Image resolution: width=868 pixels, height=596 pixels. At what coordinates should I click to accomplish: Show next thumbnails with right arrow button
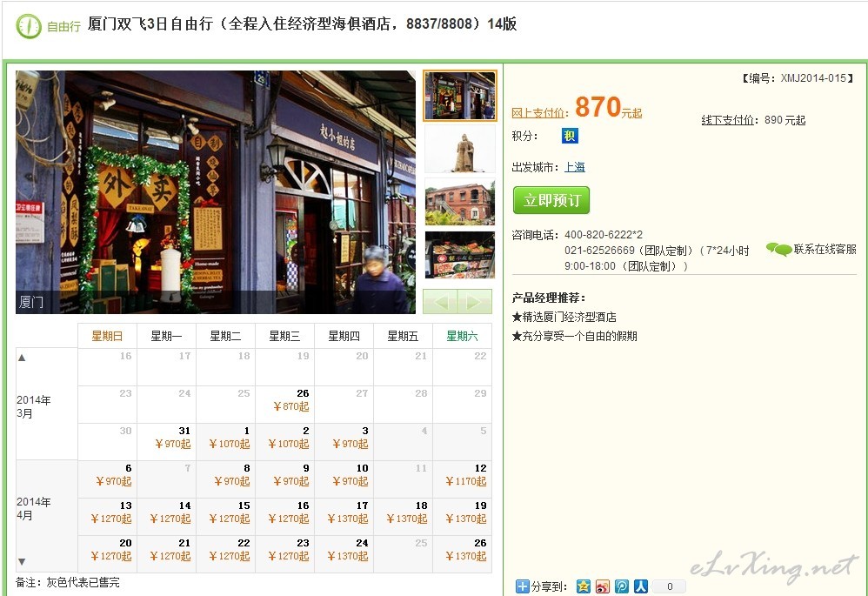point(474,302)
